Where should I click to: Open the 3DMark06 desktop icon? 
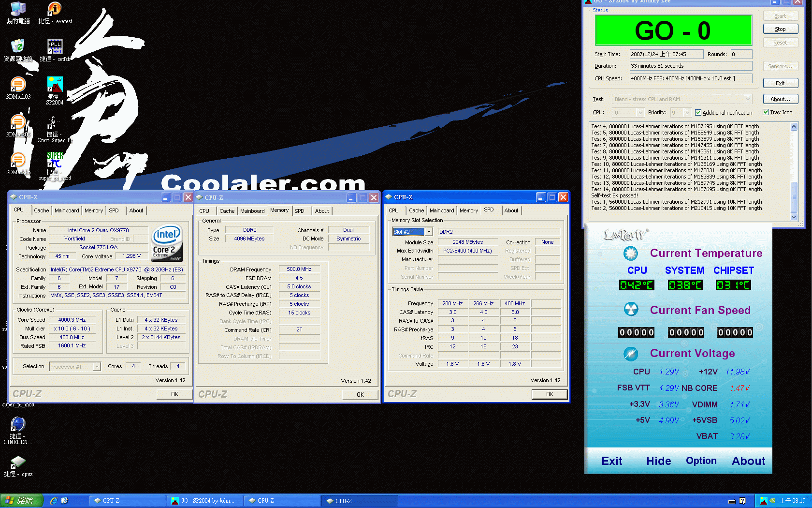tap(18, 164)
